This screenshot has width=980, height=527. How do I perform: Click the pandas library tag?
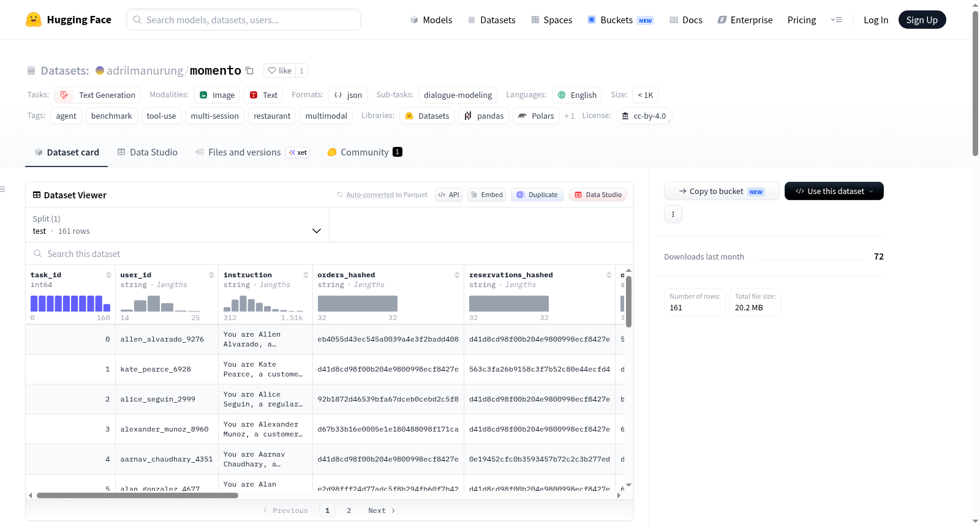[x=483, y=116]
